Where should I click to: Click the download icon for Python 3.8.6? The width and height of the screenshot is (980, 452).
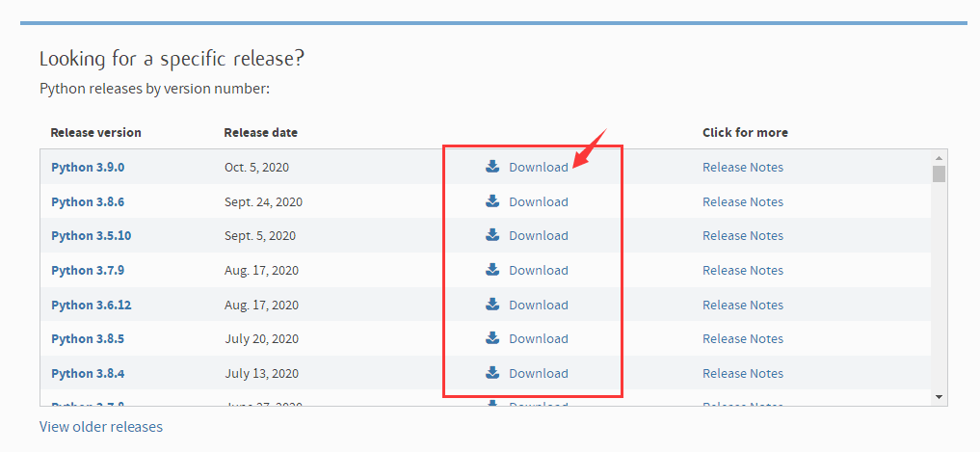[492, 200]
